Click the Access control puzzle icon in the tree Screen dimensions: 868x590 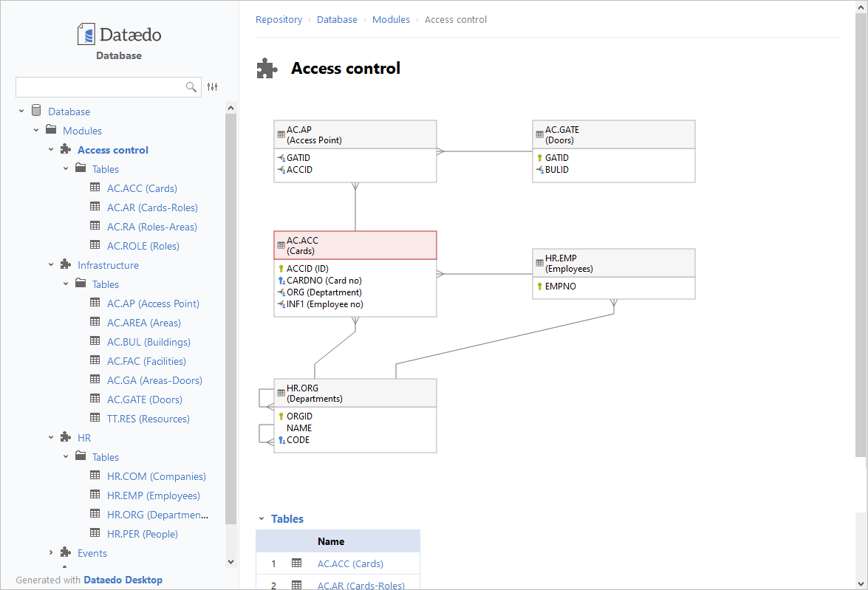[66, 150]
